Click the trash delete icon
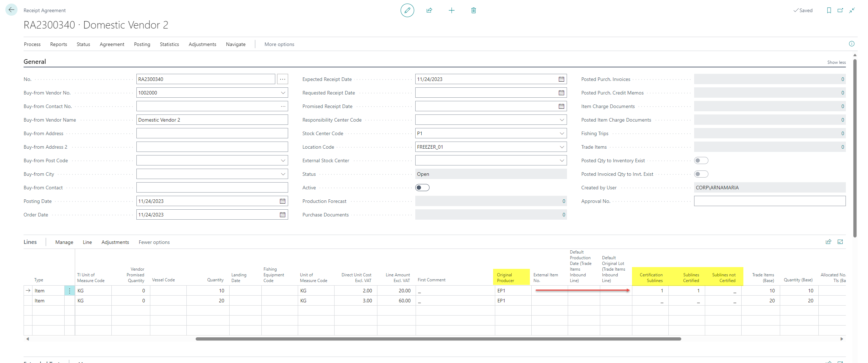The image size is (868, 363). tap(473, 10)
